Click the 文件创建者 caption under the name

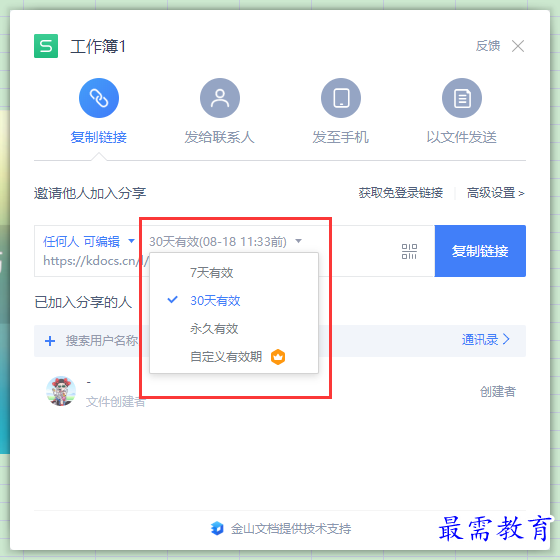[x=115, y=402]
